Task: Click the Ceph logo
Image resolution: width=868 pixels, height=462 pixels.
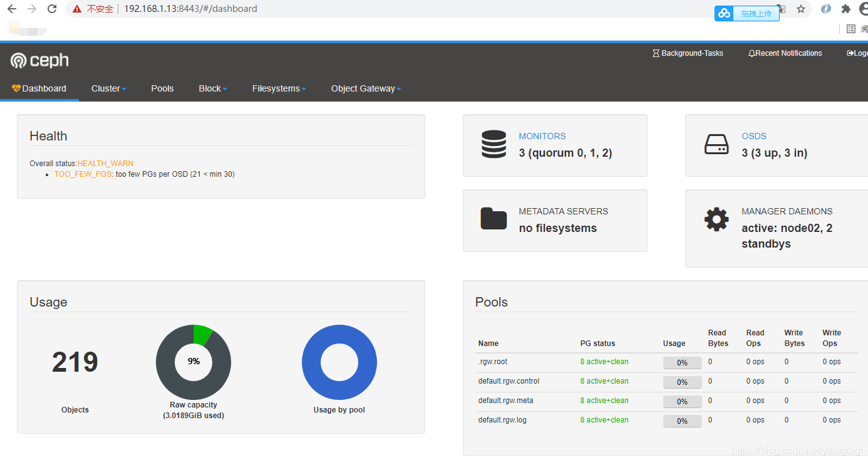Action: (39, 61)
